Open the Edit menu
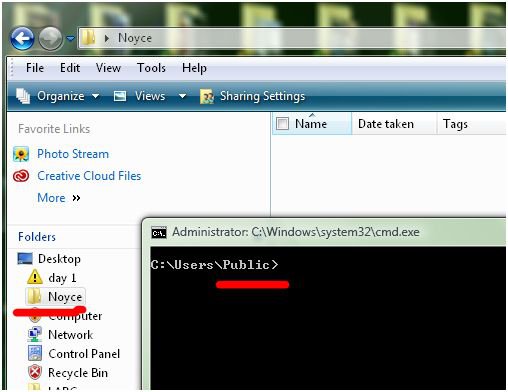Screen dimensions: 508x392 tap(70, 68)
